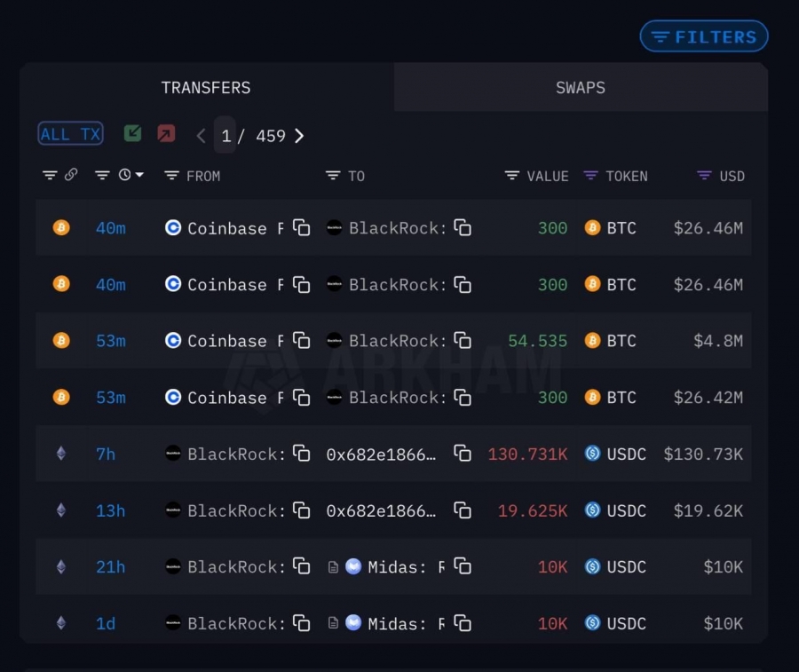
Task: Open the 7h transaction timestamp link
Action: pos(106,454)
